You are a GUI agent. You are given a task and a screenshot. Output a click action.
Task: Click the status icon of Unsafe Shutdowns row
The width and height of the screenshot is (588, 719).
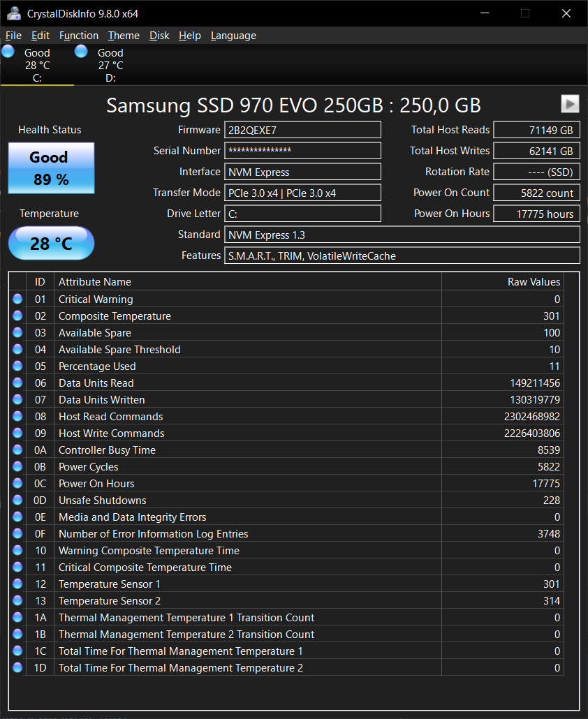(17, 500)
